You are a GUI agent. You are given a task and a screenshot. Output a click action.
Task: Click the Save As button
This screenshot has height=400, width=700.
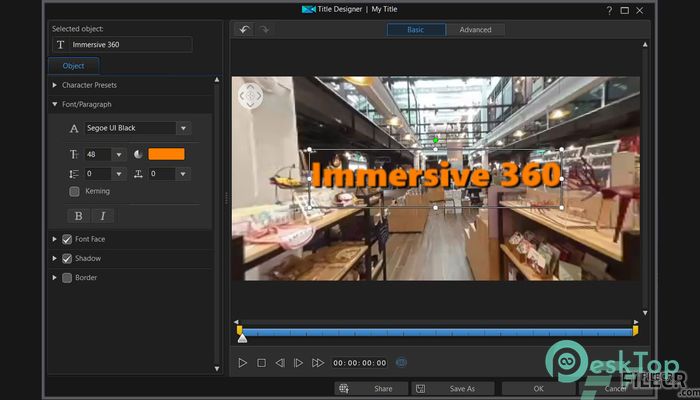(453, 389)
